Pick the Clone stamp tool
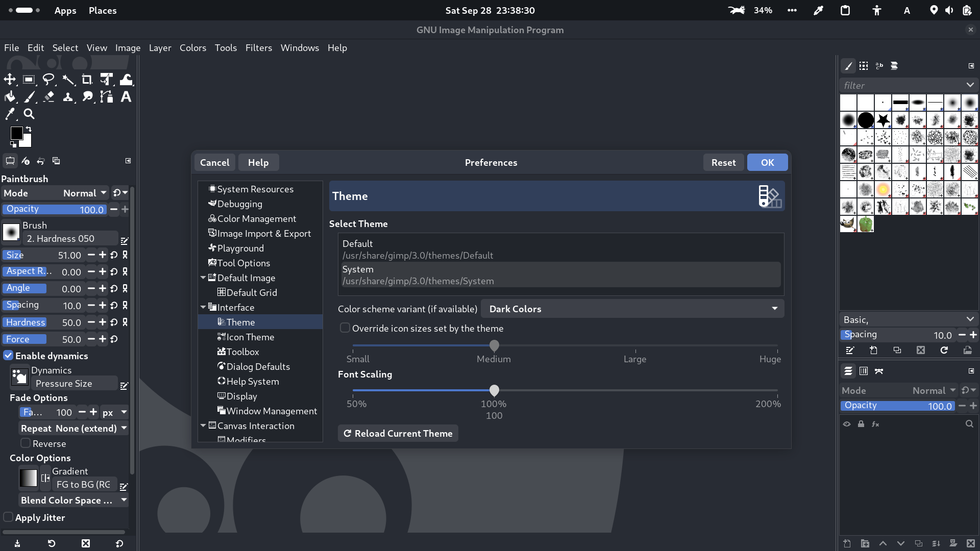The image size is (980, 551). pos(68,97)
